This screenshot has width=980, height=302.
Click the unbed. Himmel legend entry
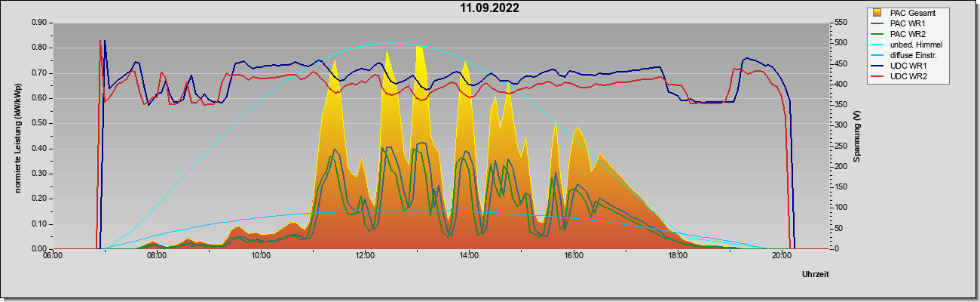coord(908,45)
